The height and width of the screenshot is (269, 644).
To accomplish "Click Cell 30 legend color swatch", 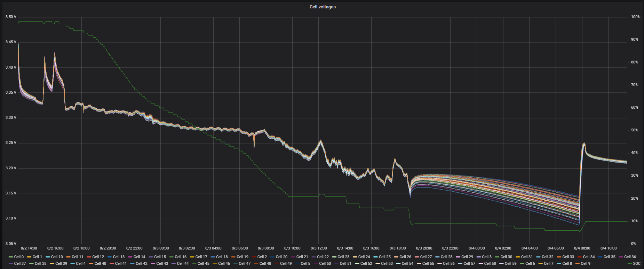I will coord(497,257).
